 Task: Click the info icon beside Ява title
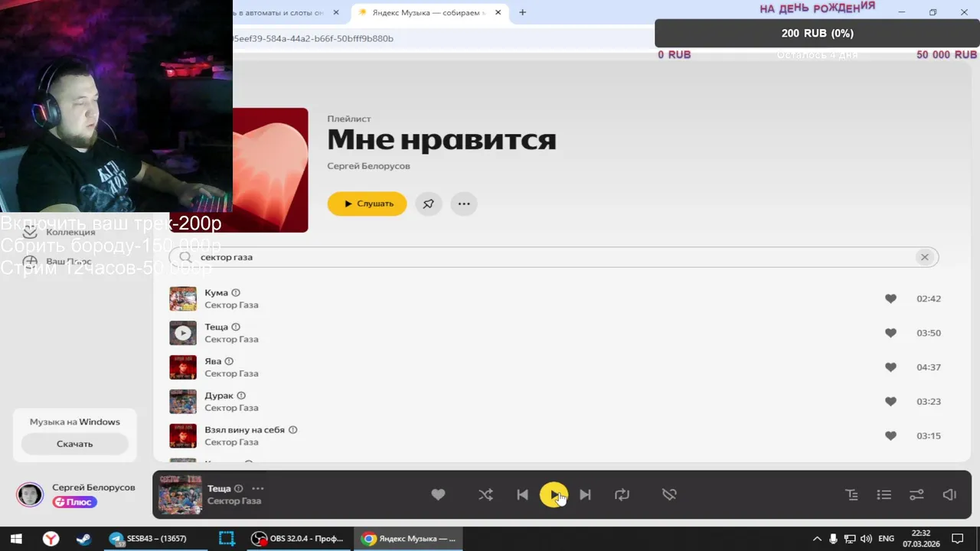[x=229, y=361]
